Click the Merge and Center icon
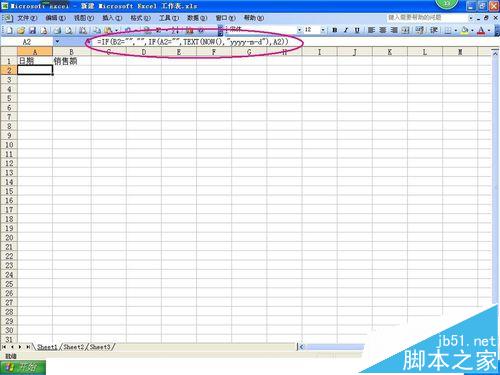Viewport: 500px width, 375px height. tap(405, 30)
